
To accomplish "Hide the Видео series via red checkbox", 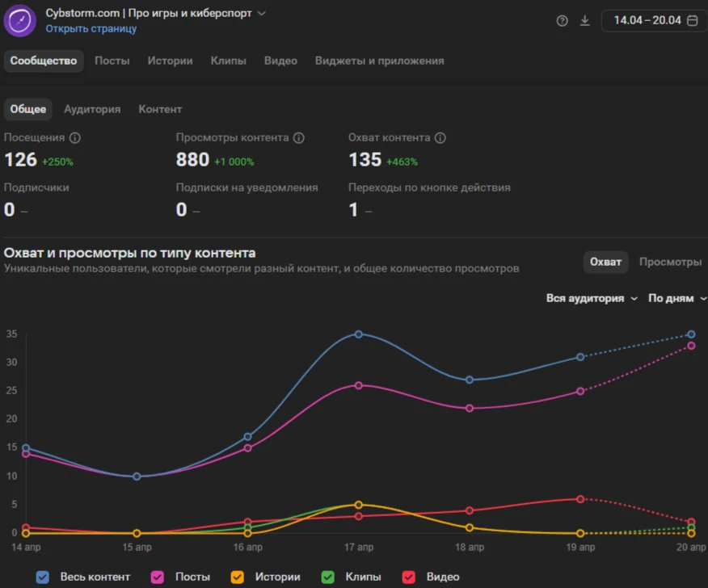I will (x=409, y=577).
